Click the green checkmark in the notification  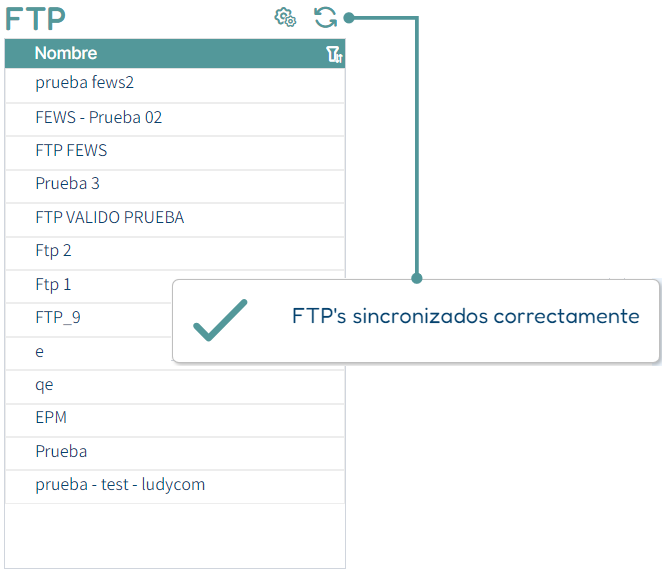(x=220, y=320)
